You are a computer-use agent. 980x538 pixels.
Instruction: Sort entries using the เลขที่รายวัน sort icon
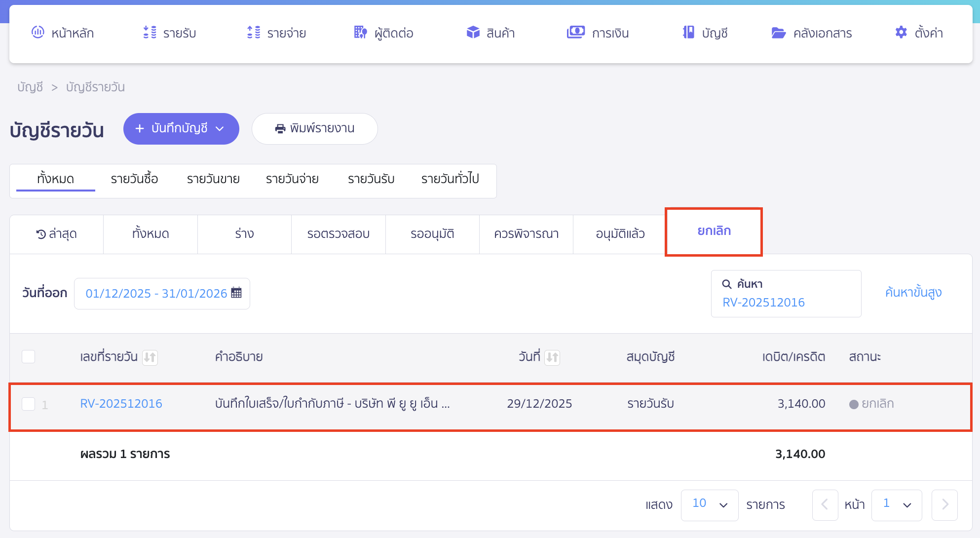[x=151, y=357]
